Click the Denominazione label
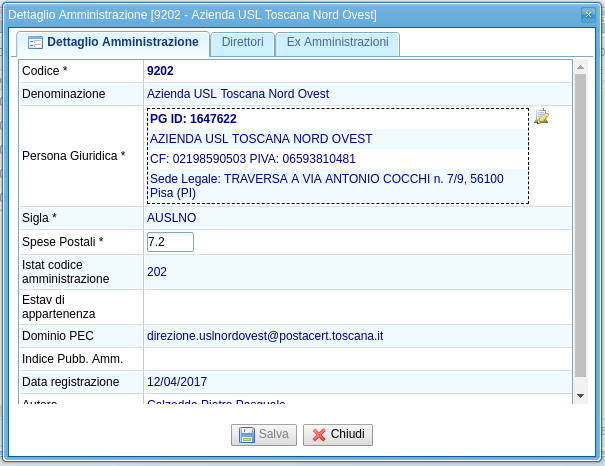Screen dimensions: 605x466 click(x=64, y=94)
